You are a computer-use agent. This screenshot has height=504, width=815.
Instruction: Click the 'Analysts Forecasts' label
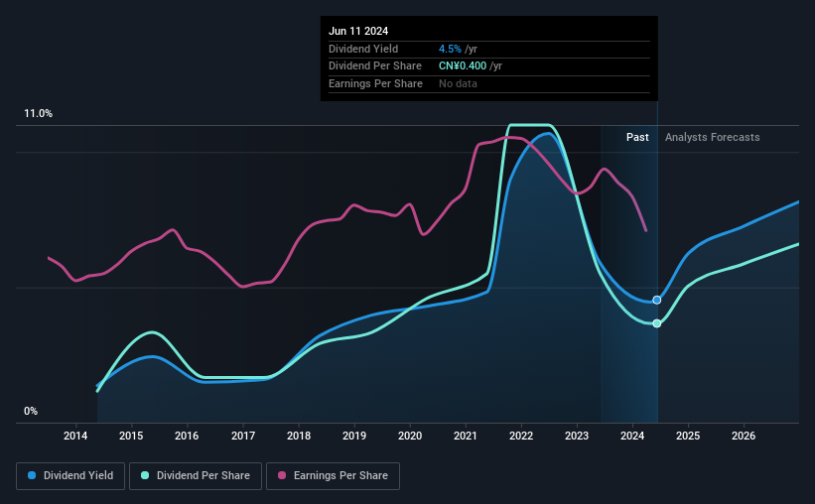tap(712, 137)
